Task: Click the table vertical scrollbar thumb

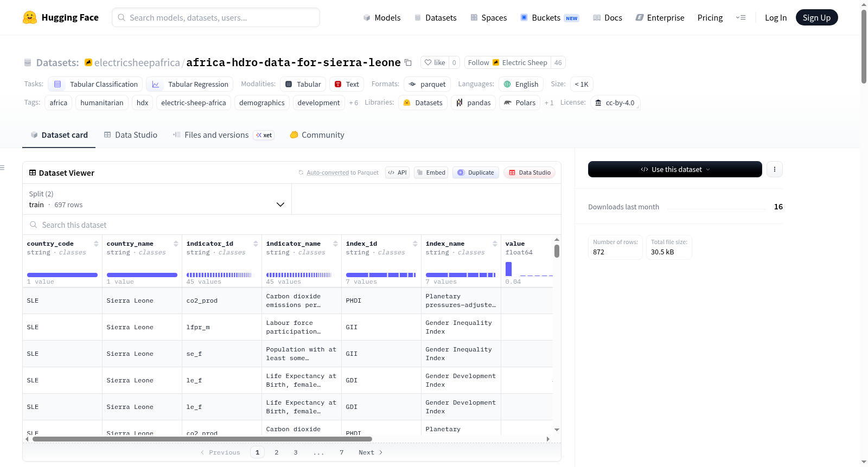Action: point(557,251)
